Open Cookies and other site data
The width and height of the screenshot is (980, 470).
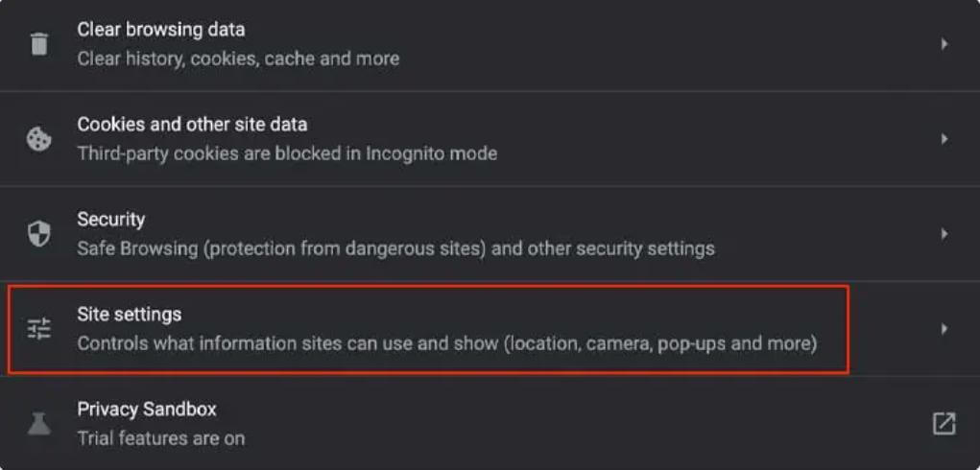tap(192, 125)
